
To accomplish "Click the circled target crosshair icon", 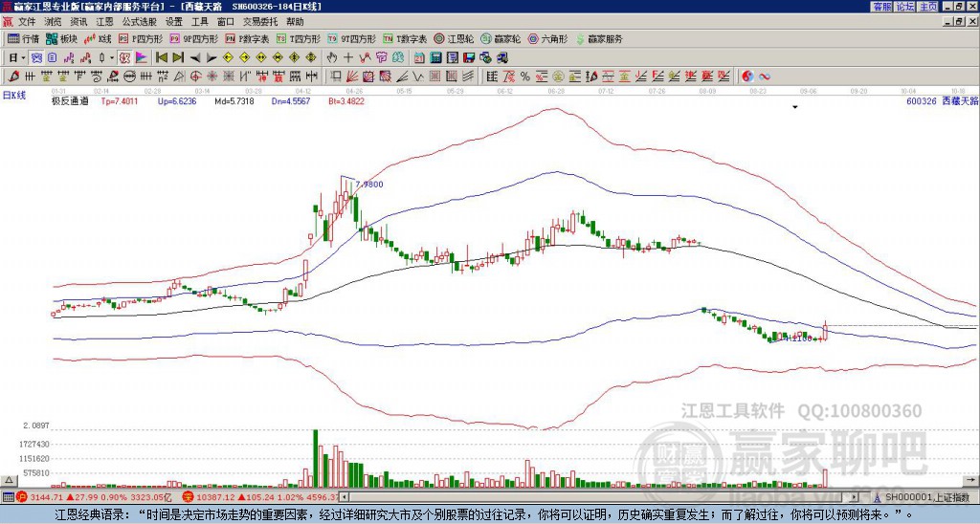I will pyautogui.click(x=195, y=76).
